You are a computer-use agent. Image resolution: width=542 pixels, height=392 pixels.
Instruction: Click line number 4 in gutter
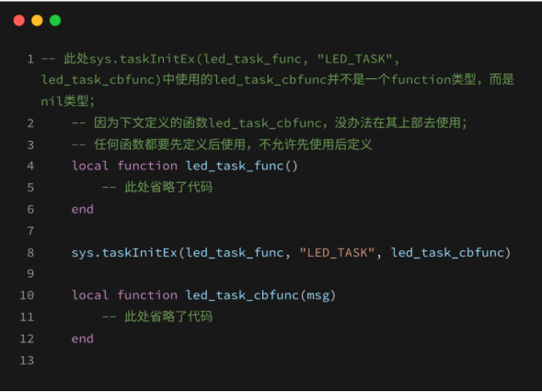pyautogui.click(x=30, y=166)
